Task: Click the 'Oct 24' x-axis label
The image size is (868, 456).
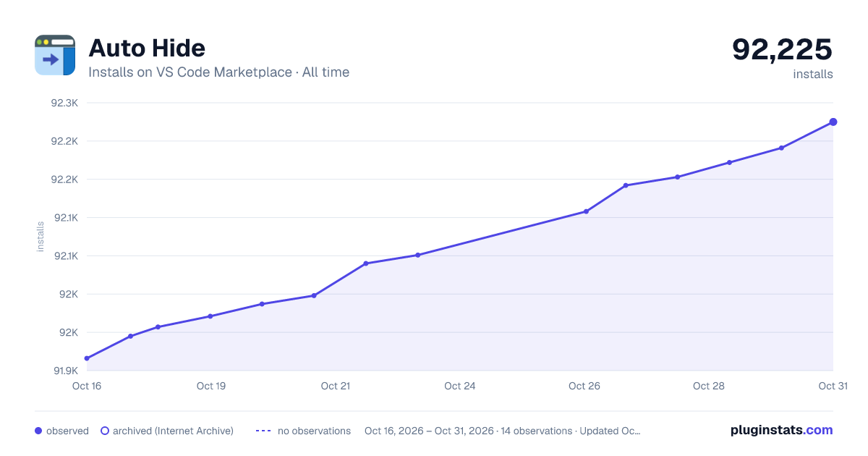Action: click(460, 386)
